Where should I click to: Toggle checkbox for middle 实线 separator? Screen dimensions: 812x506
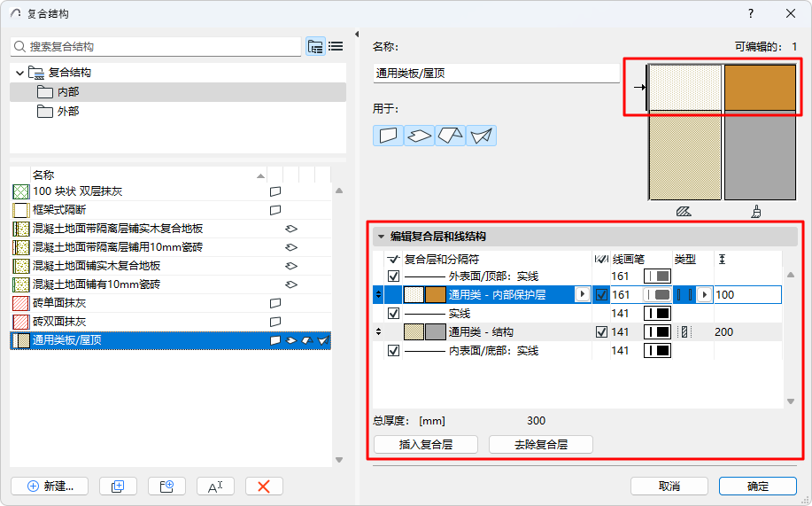(x=393, y=313)
